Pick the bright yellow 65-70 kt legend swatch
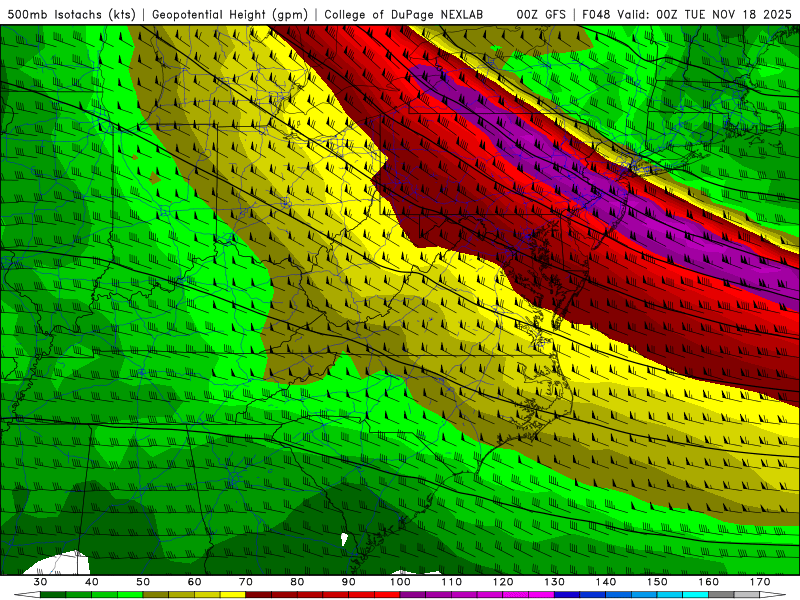This screenshot has width=800, height=600. pyautogui.click(x=233, y=595)
